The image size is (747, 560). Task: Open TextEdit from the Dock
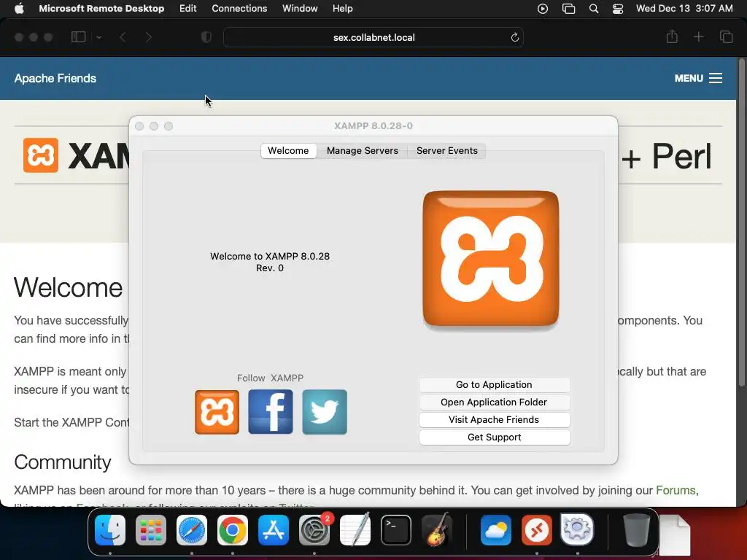(355, 530)
